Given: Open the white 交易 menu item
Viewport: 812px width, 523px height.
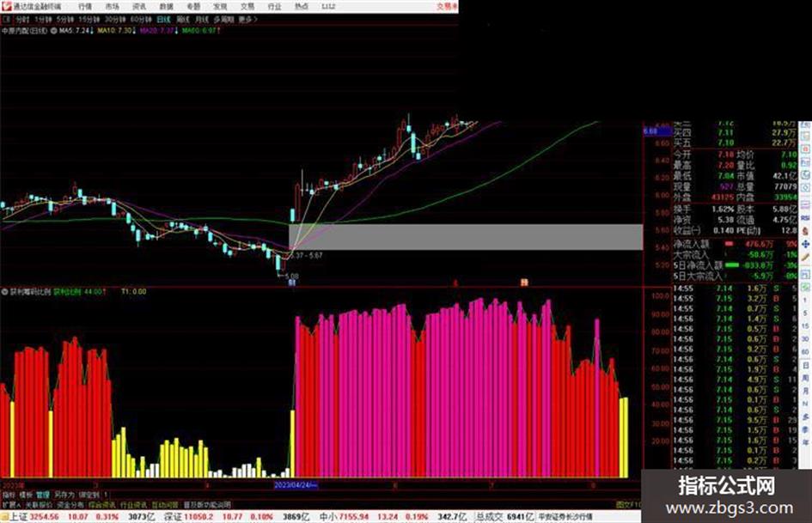Looking at the screenshot, I should (x=247, y=7).
